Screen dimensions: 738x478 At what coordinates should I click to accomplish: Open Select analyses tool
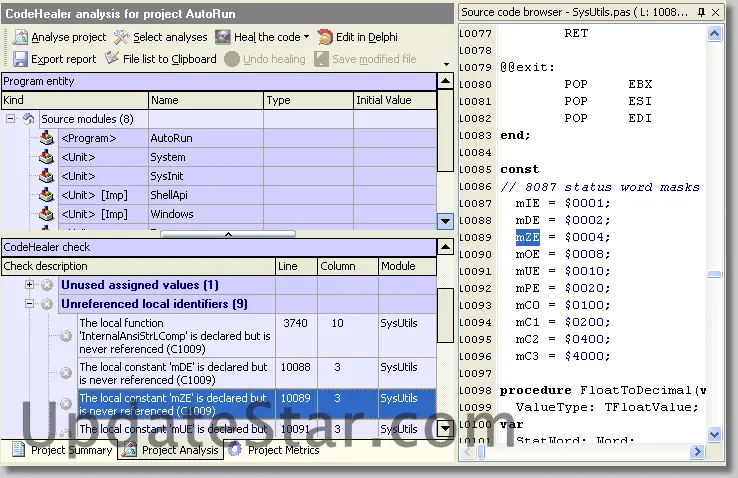click(122, 37)
